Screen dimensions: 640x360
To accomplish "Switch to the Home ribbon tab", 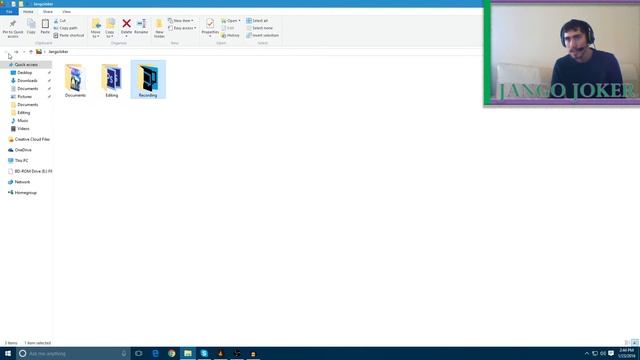I will click(28, 12).
